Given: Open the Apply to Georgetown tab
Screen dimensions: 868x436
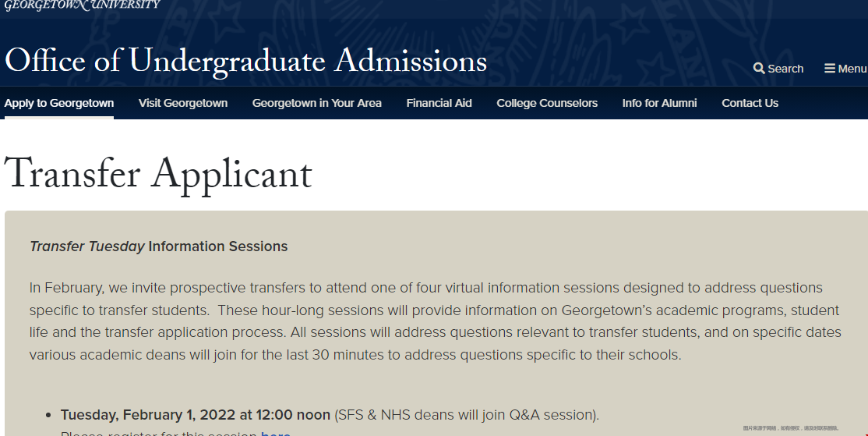Looking at the screenshot, I should (59, 103).
